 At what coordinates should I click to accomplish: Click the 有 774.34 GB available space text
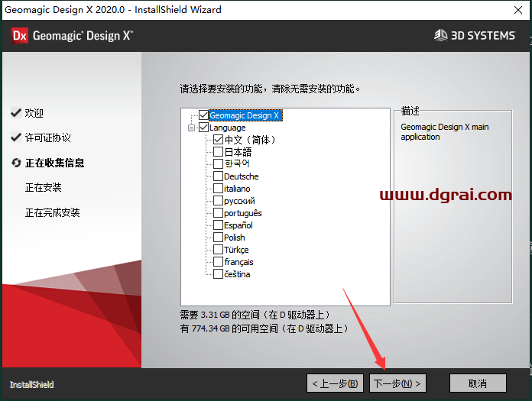(264, 328)
